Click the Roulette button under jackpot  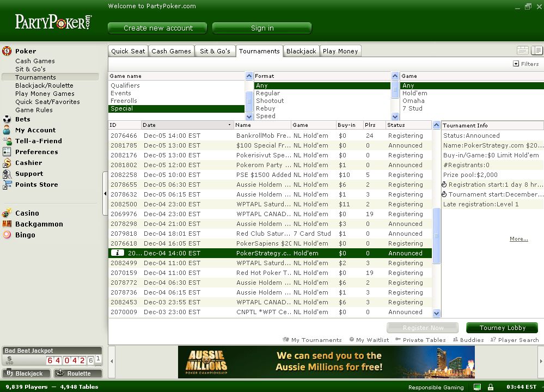click(x=78, y=373)
